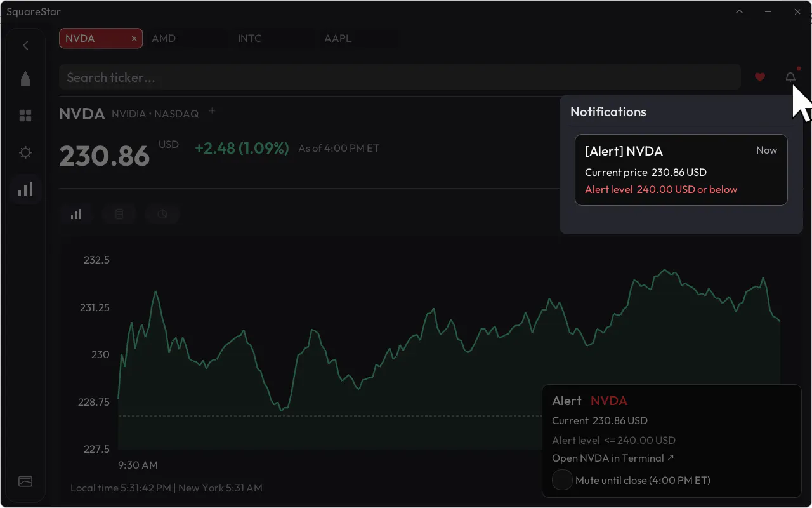Screen dimensions: 812x508
Task: Toggle Mute until close (4:00 PM ET)
Action: pos(563,480)
